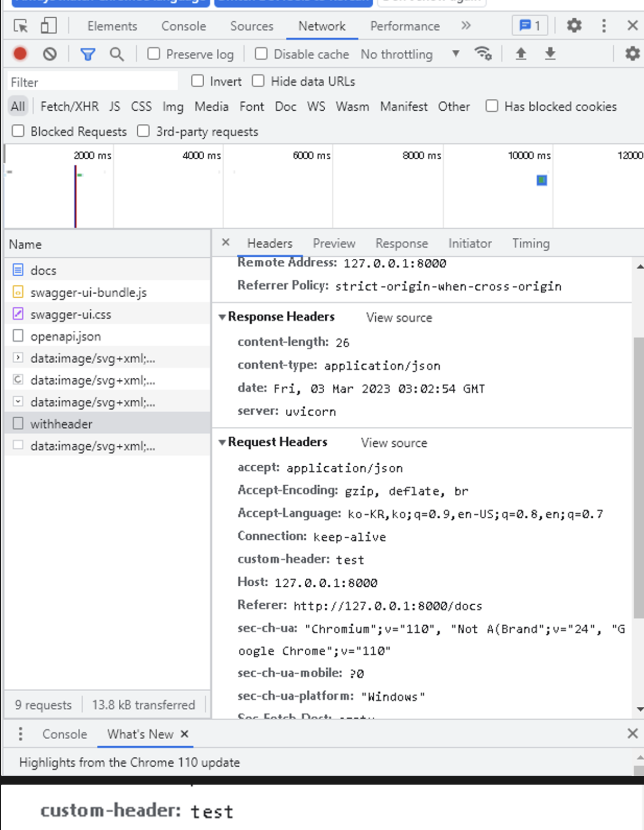Toggle the network filter funnel icon
644x830 pixels.
point(88,54)
